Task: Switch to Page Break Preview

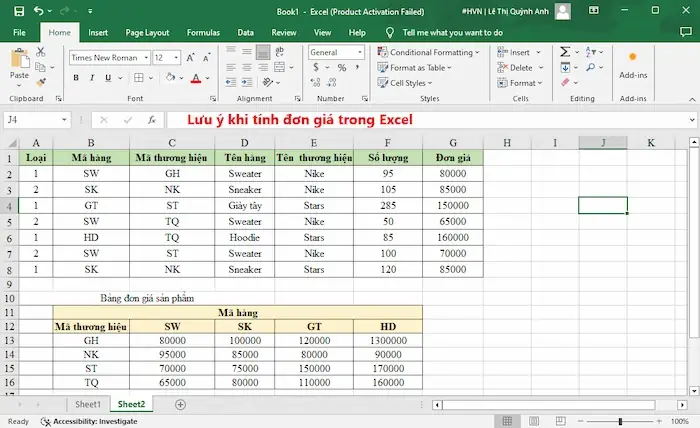Action: click(561, 421)
